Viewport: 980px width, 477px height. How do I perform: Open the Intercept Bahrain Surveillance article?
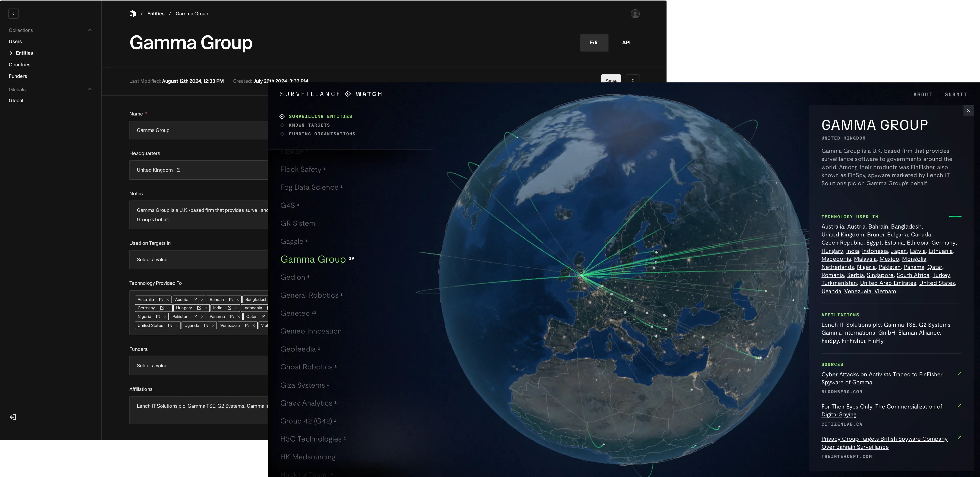click(x=884, y=443)
